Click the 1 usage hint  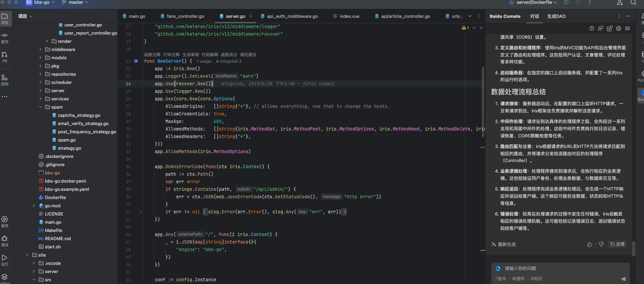204,61
